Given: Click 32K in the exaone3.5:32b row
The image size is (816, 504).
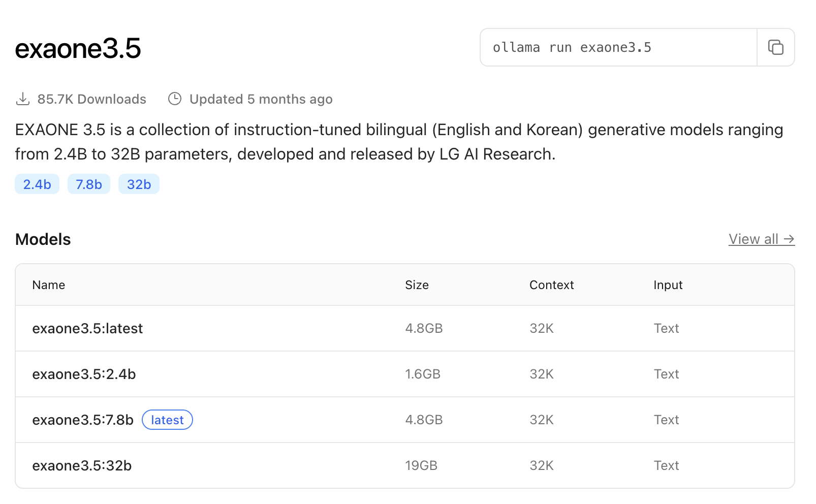Looking at the screenshot, I should 542,466.
